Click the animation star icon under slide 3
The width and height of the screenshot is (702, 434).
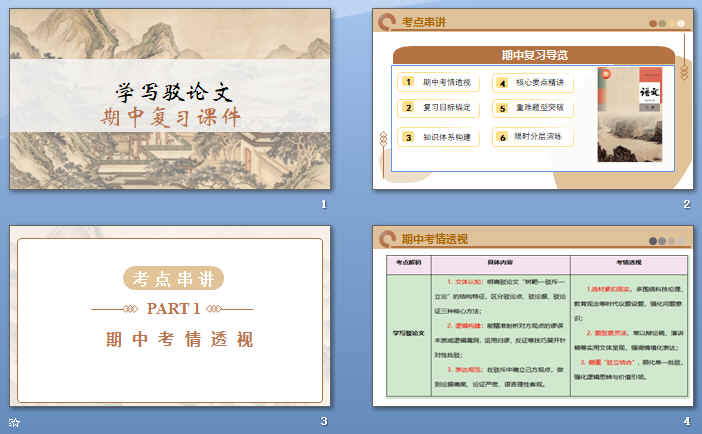pyautogui.click(x=14, y=422)
